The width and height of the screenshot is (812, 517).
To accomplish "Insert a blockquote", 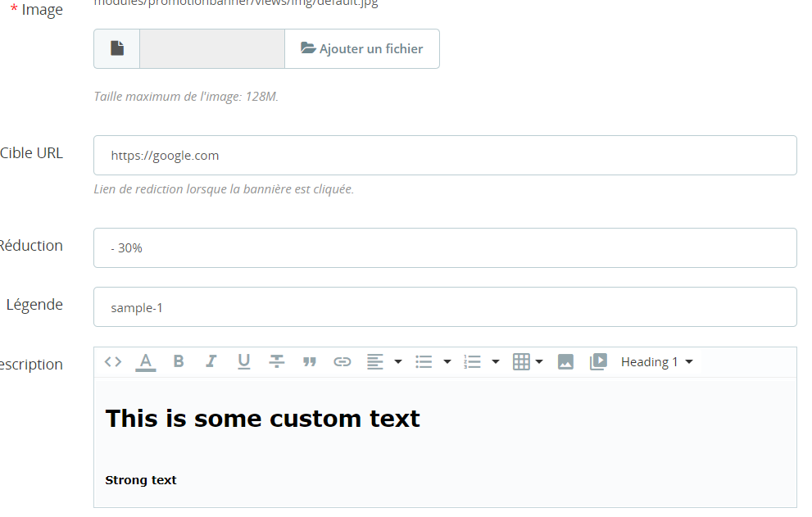I will tap(310, 361).
